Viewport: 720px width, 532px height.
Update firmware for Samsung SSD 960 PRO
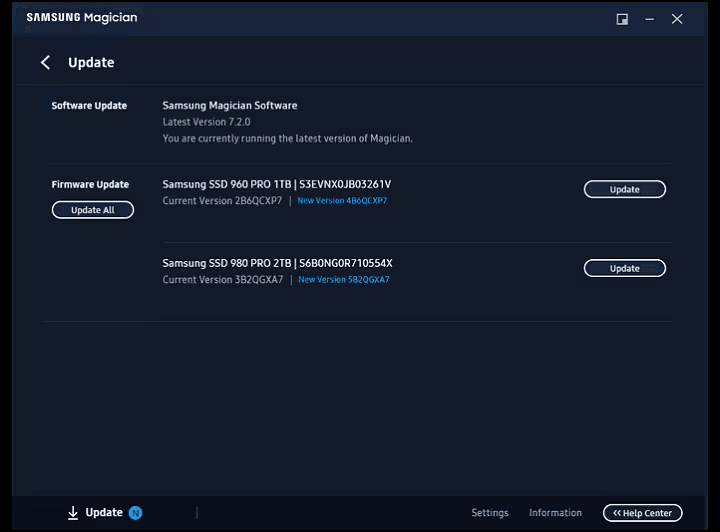click(624, 189)
